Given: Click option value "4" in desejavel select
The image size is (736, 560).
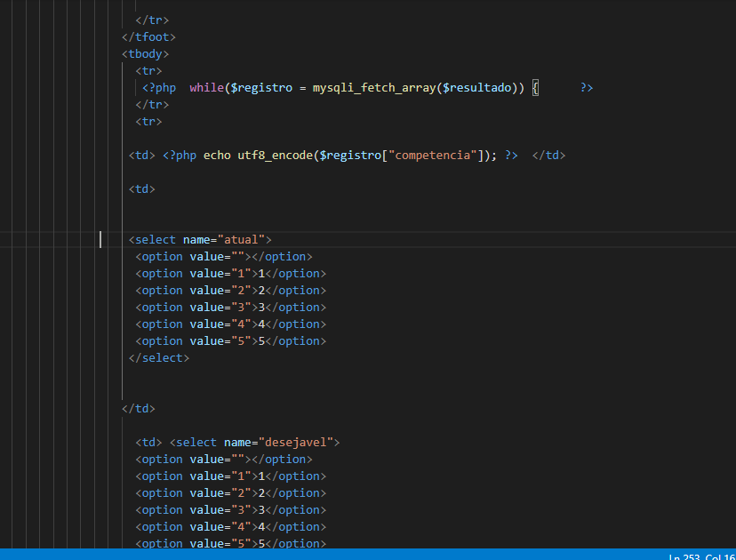Looking at the screenshot, I should click(x=230, y=527).
